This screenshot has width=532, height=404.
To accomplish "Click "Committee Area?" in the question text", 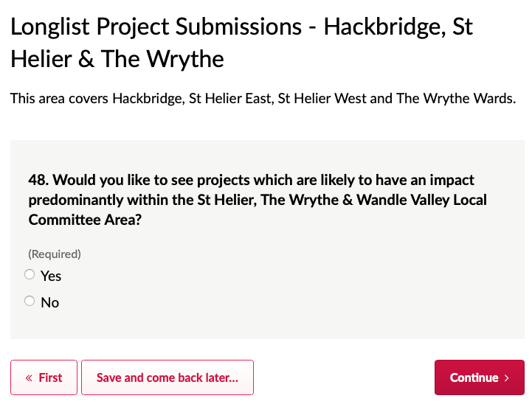I will (85, 220).
